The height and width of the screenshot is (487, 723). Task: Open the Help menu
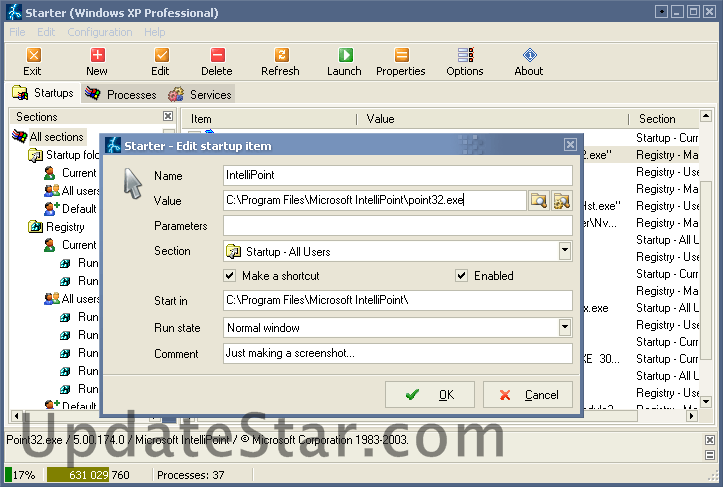[154, 32]
